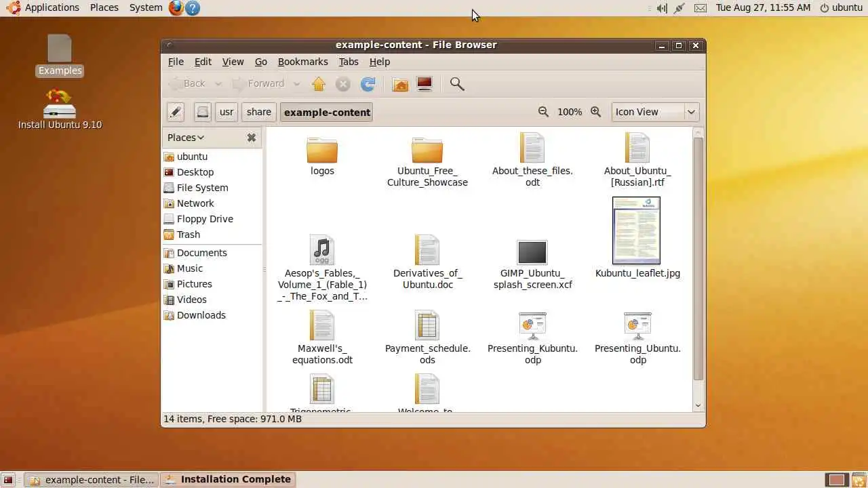Select About_Ubuntu_[Russian].rtf file icon
The height and width of the screenshot is (488, 868).
[637, 148]
